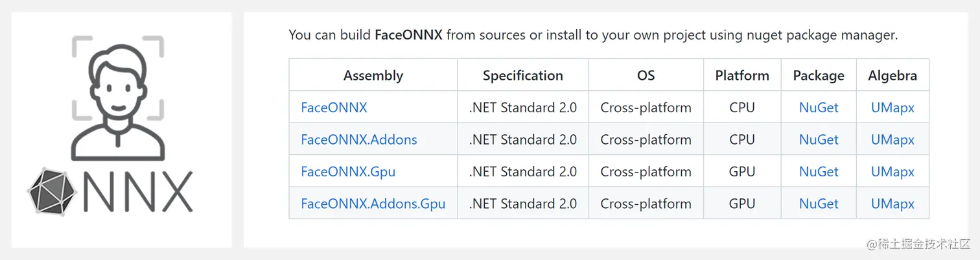The image size is (980, 260).
Task: Click NuGet link in FaceONNX row
Action: click(819, 108)
